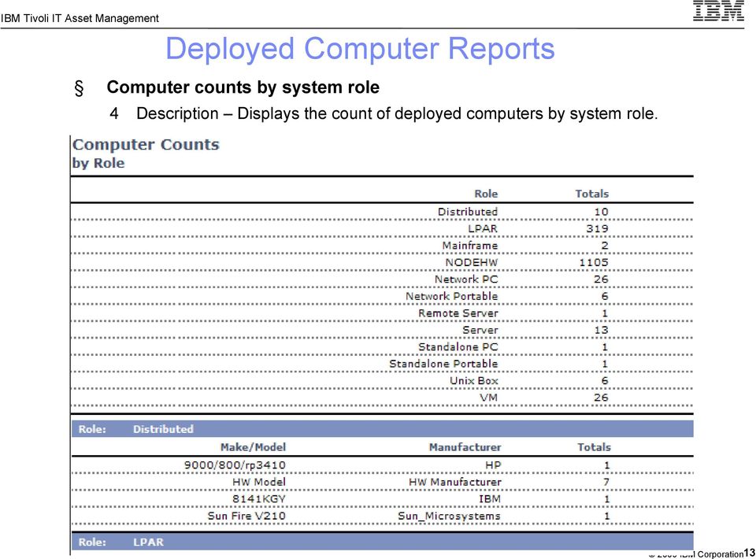Select the 'Unix Box' role row
This screenshot has height=559, width=756.
click(x=382, y=381)
